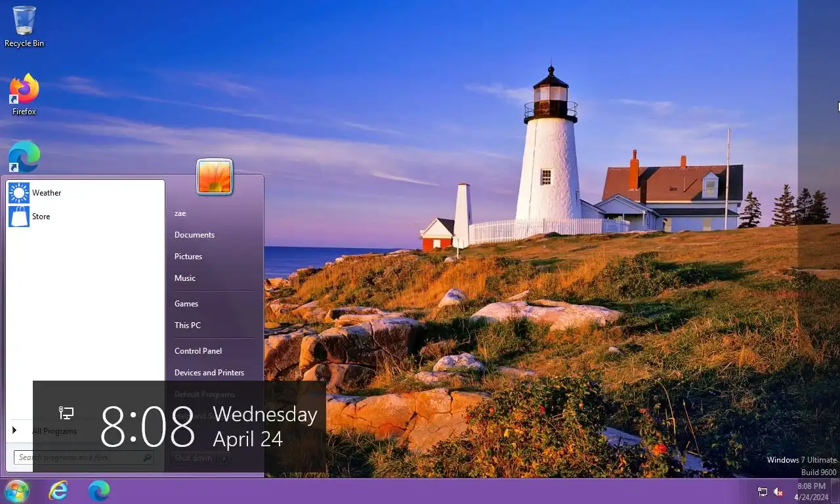Screen dimensions: 840x504
Task: Open the Weather app in Start menu
Action: point(85,193)
